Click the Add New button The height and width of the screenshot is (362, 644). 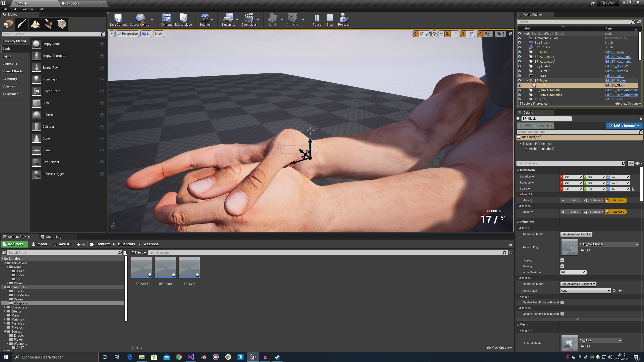15,244
